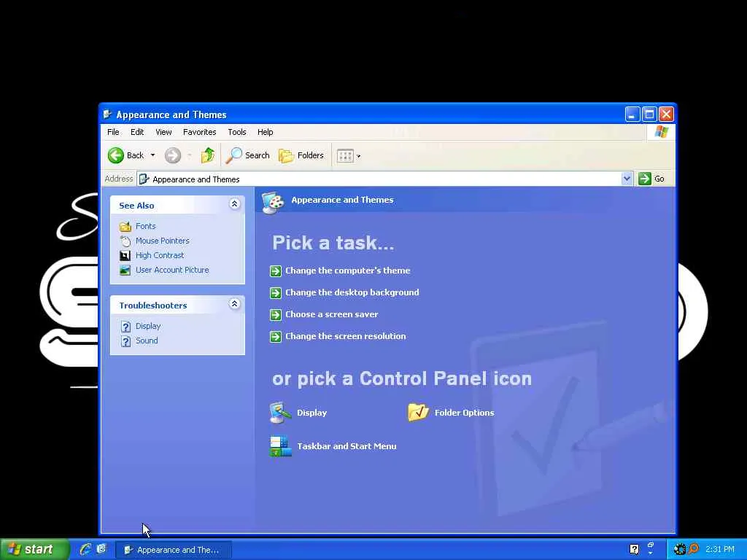
Task: Open the Display troubleshooter link
Action: coord(148,326)
